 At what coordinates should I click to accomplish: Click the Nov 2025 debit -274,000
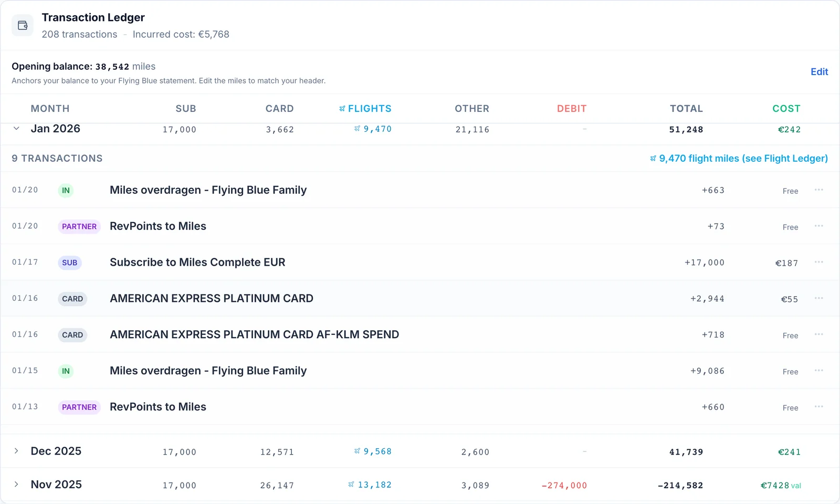[564, 486]
